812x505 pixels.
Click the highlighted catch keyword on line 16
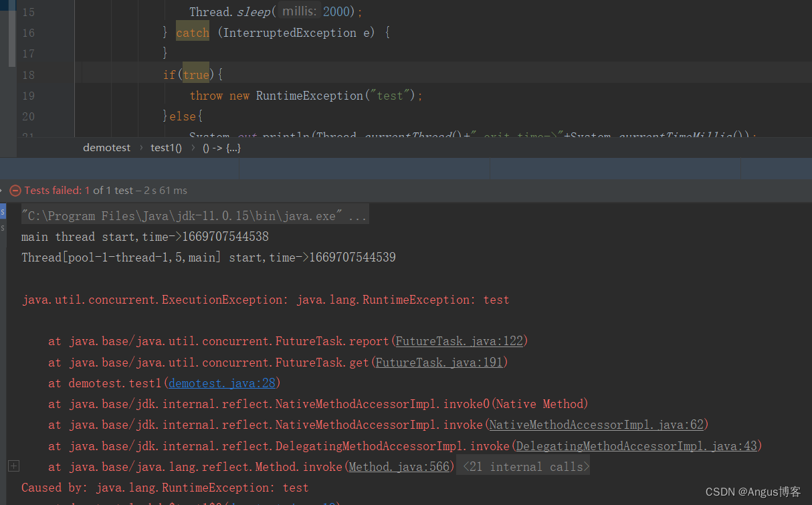click(193, 32)
